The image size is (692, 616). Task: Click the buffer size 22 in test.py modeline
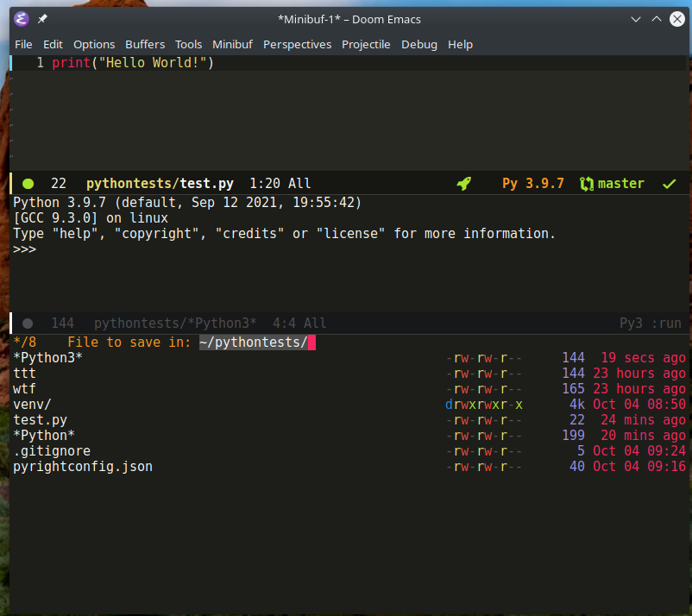59,184
